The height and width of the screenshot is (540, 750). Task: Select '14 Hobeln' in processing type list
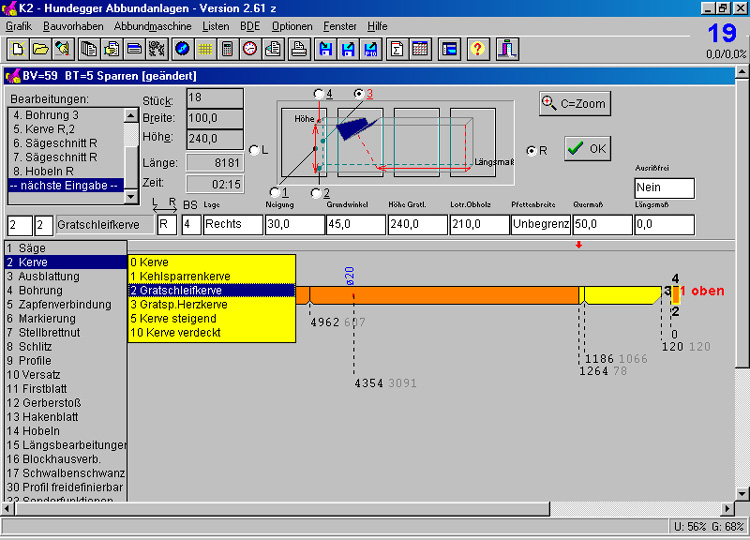coord(66,431)
